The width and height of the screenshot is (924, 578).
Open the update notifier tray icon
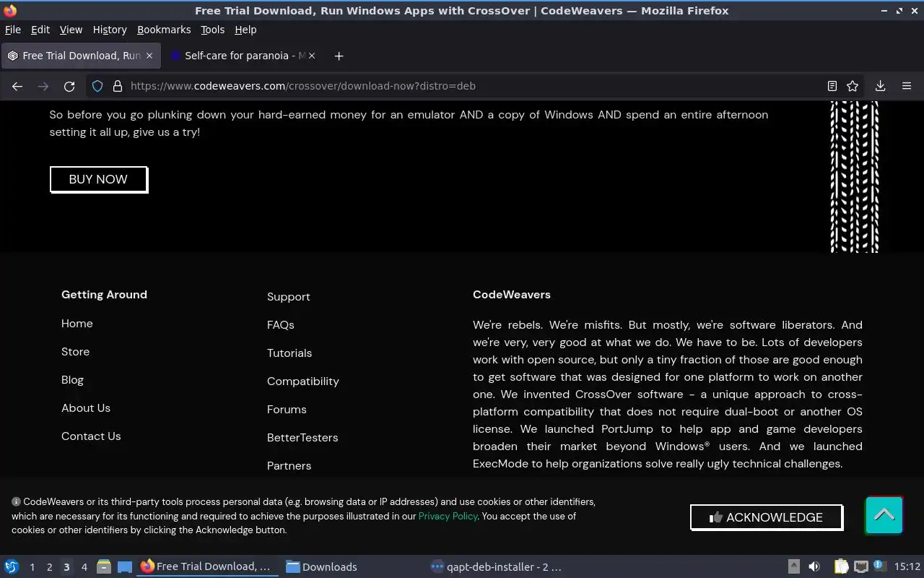[879, 566]
